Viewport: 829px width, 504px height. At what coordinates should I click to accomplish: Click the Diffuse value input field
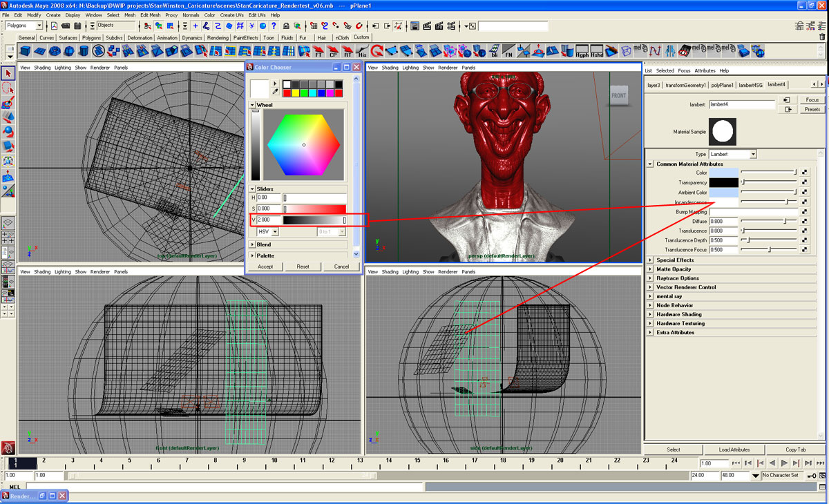pyautogui.click(x=724, y=222)
